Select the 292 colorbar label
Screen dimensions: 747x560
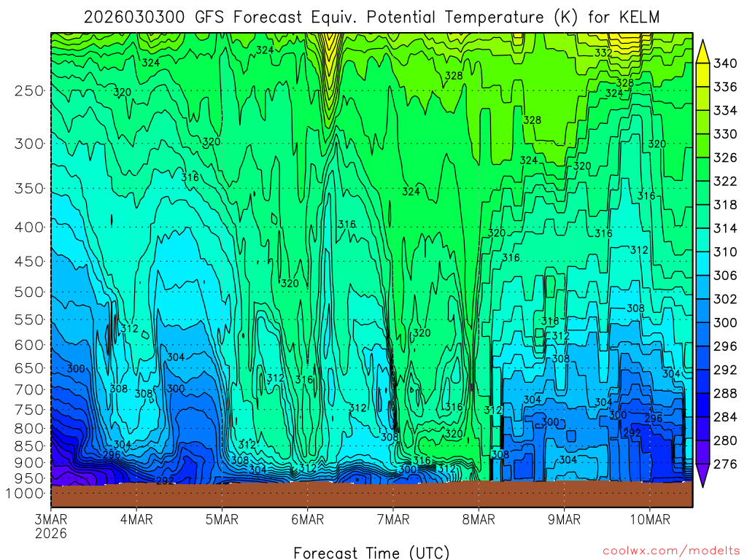[x=725, y=370]
